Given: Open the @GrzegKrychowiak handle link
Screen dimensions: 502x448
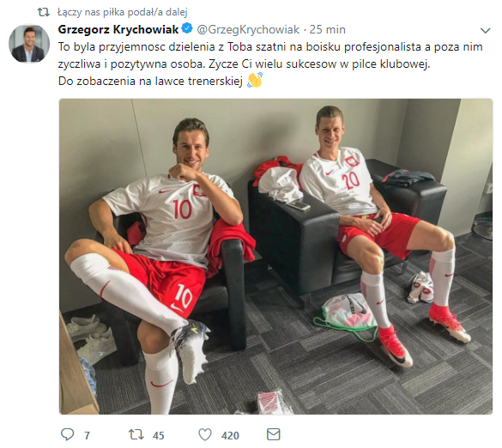Looking at the screenshot, I should (x=248, y=29).
